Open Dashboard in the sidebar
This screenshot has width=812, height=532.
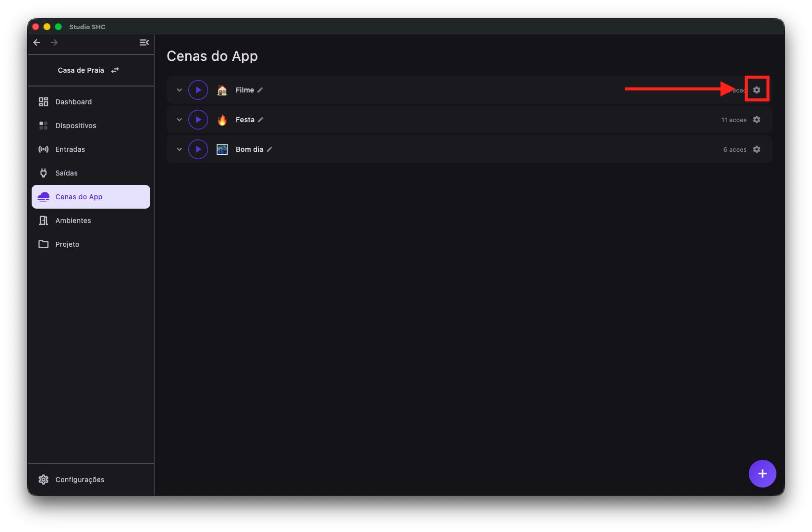(91, 102)
